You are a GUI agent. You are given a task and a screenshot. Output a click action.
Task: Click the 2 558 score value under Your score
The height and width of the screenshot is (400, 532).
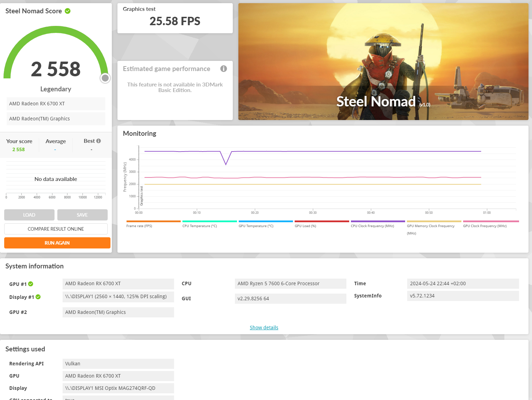click(19, 149)
